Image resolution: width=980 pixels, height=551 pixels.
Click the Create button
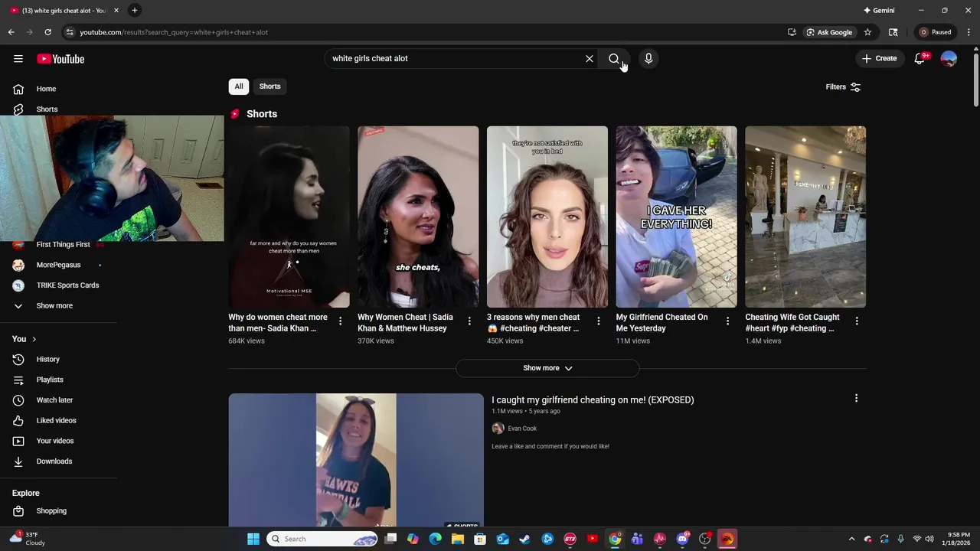coord(879,59)
